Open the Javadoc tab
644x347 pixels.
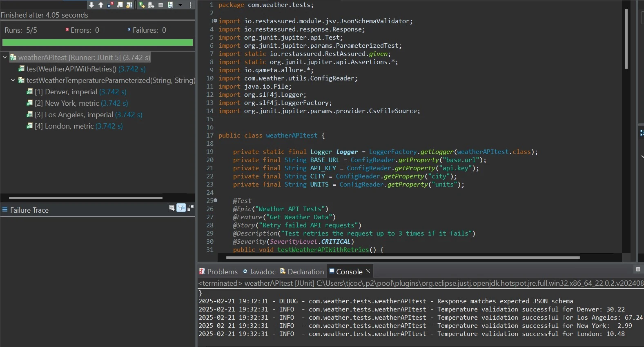pos(259,272)
